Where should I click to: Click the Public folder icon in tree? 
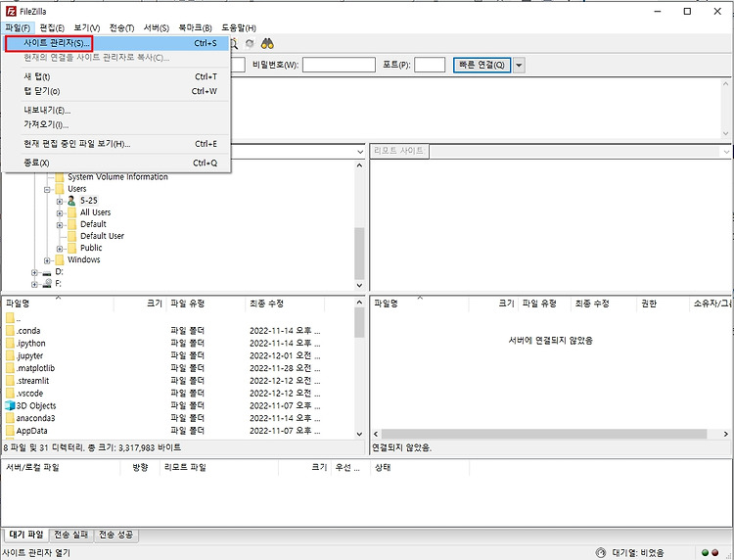click(x=71, y=248)
